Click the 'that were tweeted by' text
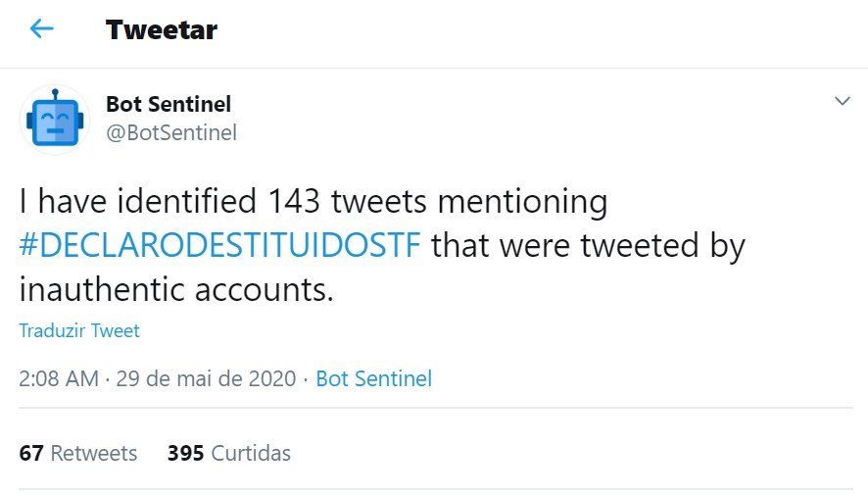Screen dimensions: 868x496 (x=589, y=246)
